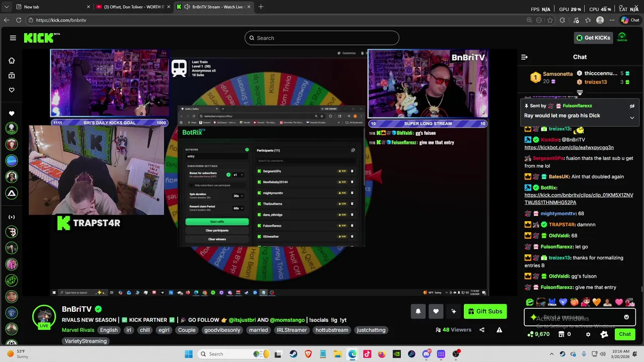Viewport: 644px width, 362px height.
Task: Toggle follow with the heart button
Action: coord(436,311)
